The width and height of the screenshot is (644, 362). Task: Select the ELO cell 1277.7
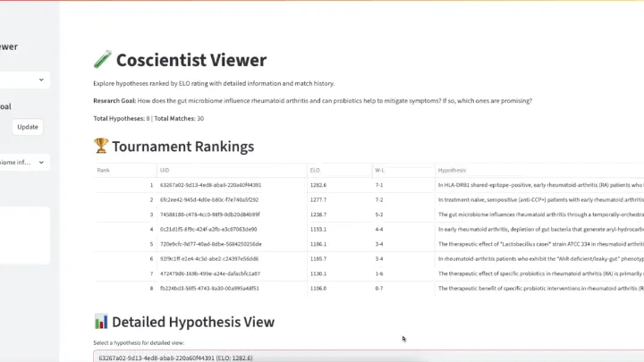339,200
